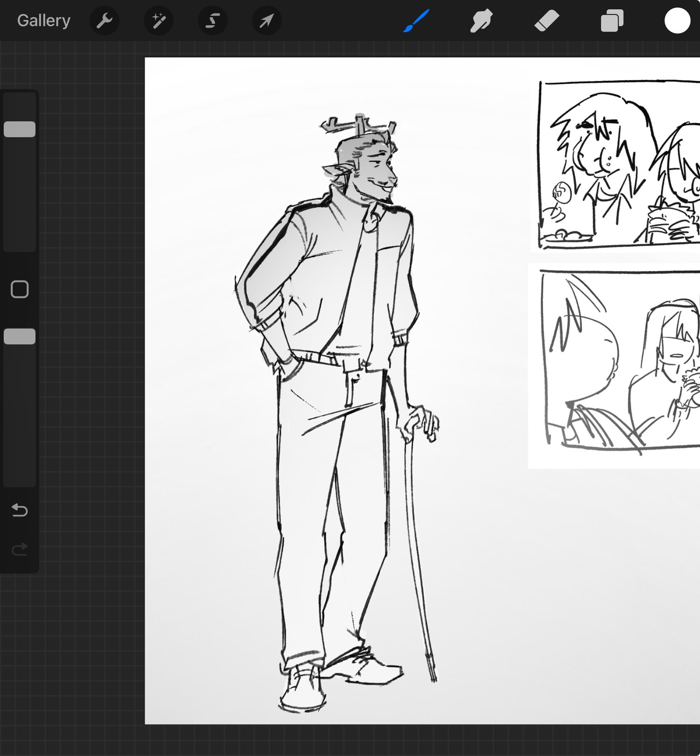Return to the Gallery
The width and height of the screenshot is (700, 756).
point(44,21)
